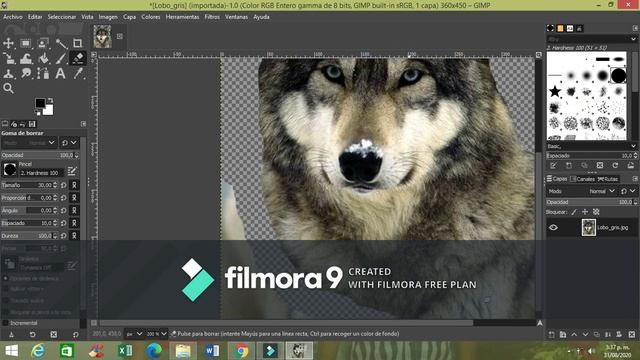Screen dimensions: 640x360
Task: Open the Seleccionar menu
Action: coord(62,17)
